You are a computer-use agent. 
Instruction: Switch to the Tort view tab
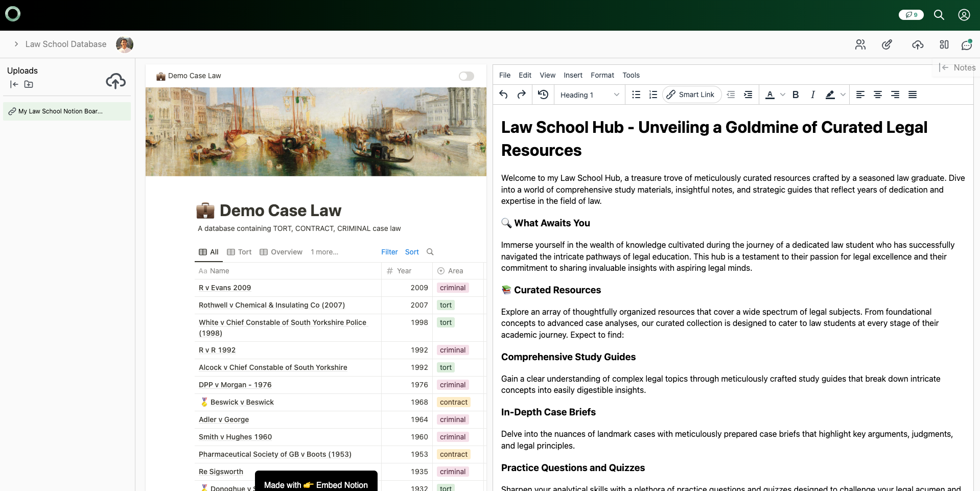[239, 252]
